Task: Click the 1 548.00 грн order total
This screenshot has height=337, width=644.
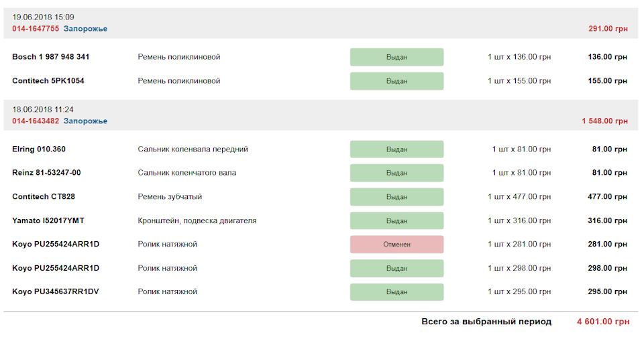Action: pos(604,121)
